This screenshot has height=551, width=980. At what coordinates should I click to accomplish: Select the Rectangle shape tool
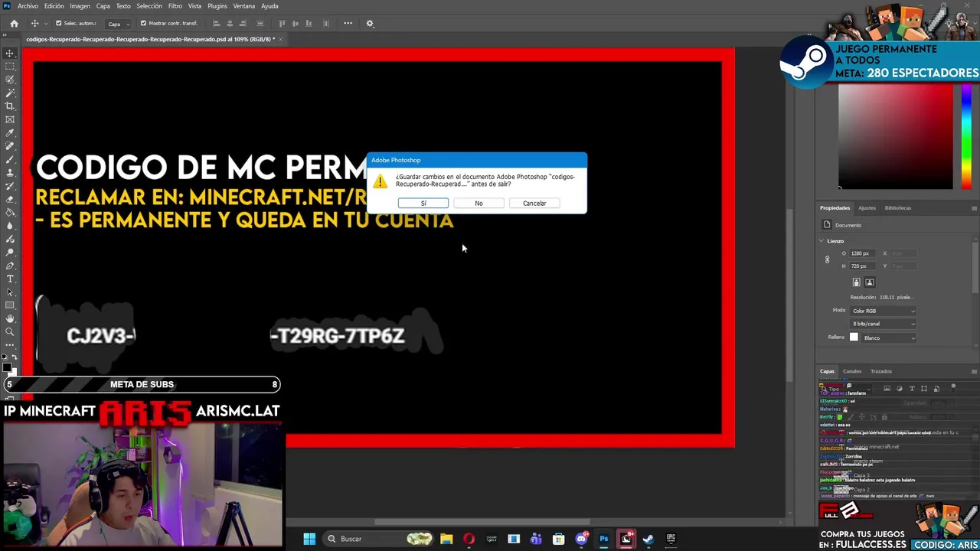tap(10, 305)
